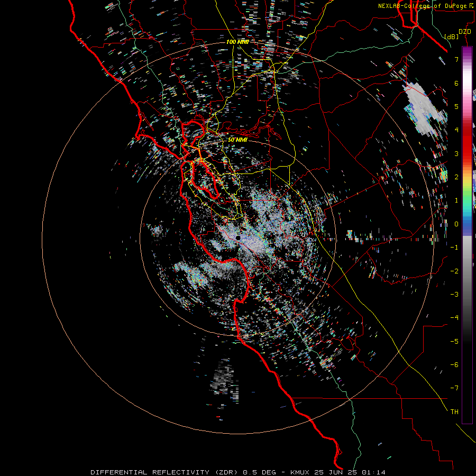This screenshot has height=476, width=476.
Task: Click the -4 value on the dB scale
Action: 454,317
